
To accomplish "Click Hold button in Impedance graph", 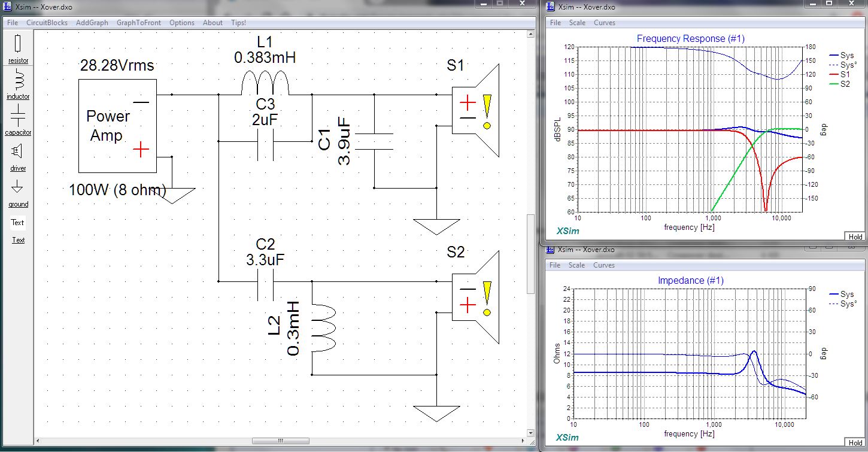I will 855,443.
